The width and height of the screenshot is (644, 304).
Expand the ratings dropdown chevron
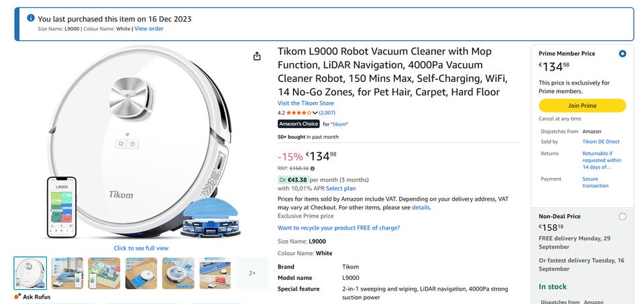coord(315,113)
